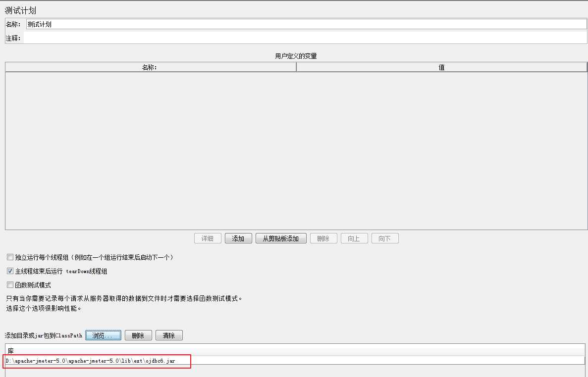The image size is (588, 377).
Task: Click the 向下 button
Action: click(385, 238)
